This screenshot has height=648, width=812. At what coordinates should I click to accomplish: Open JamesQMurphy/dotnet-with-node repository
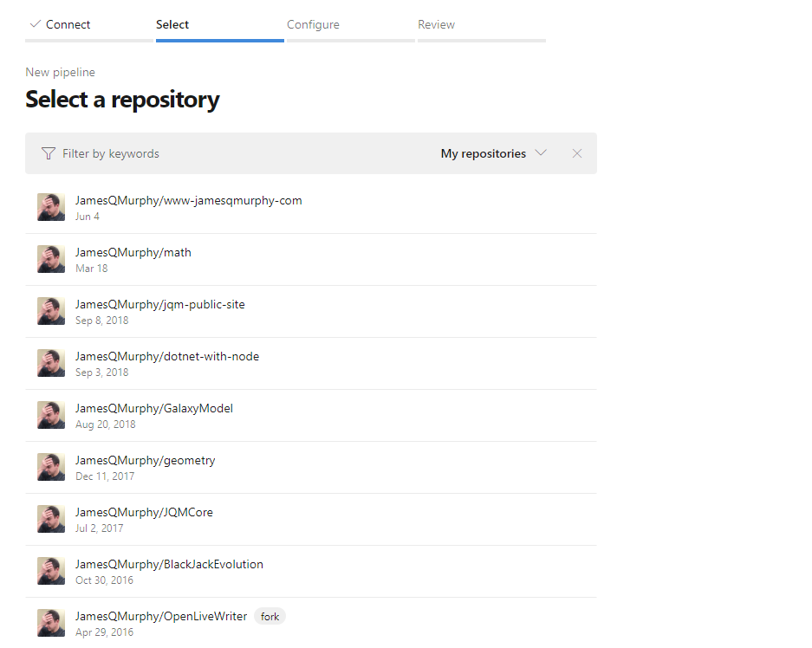point(167,356)
